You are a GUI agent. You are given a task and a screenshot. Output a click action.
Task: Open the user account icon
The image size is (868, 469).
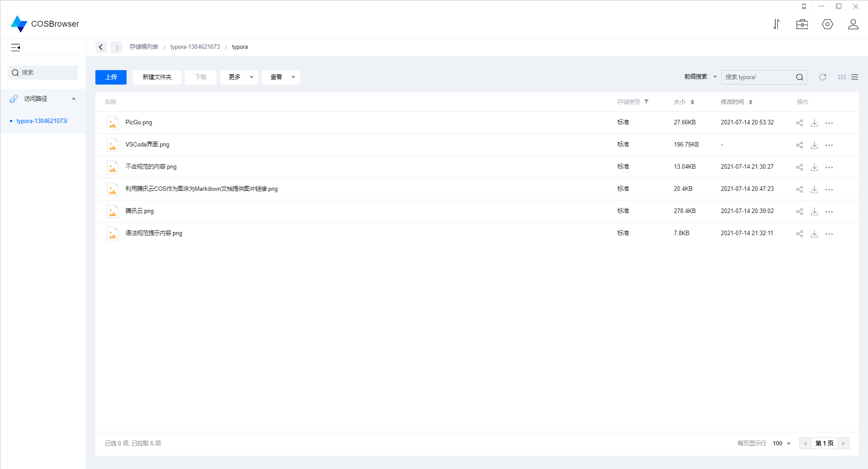(853, 24)
